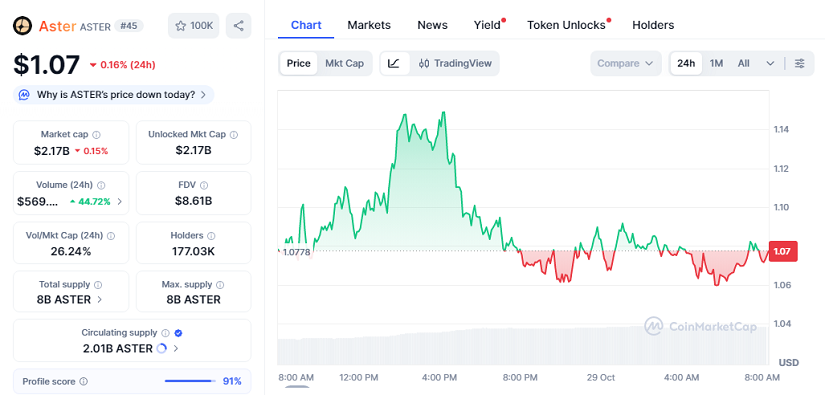
Task: Click the 1.0778 opening price label
Action: coord(296,252)
